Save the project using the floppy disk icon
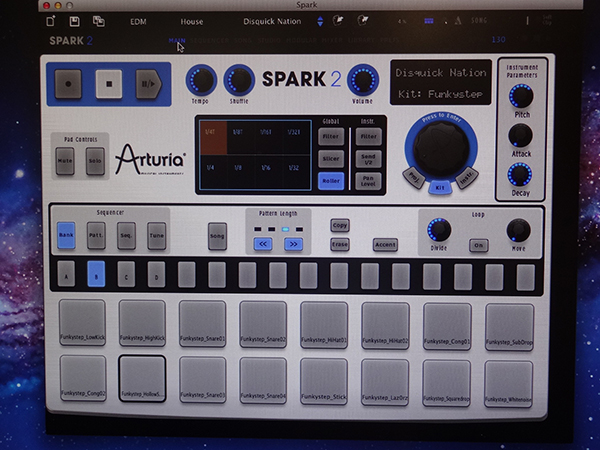Viewport: 600px width, 450px height. click(x=74, y=21)
